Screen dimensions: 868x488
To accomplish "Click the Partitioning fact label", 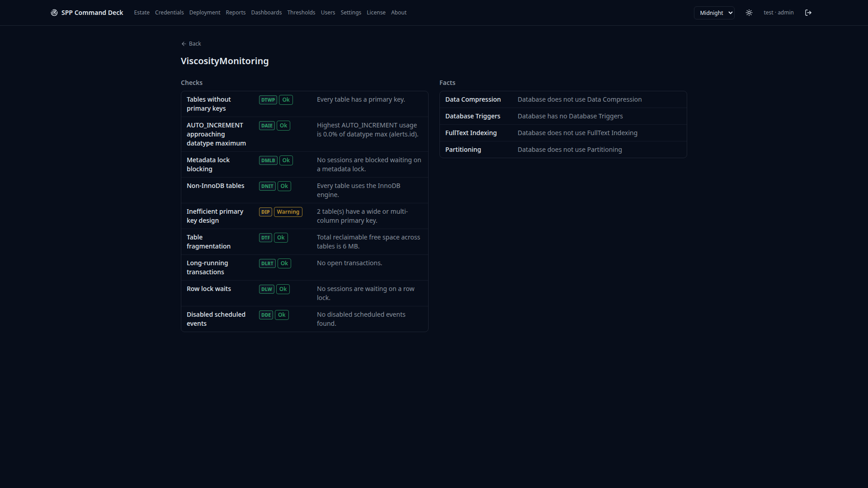I will pyautogui.click(x=463, y=150).
